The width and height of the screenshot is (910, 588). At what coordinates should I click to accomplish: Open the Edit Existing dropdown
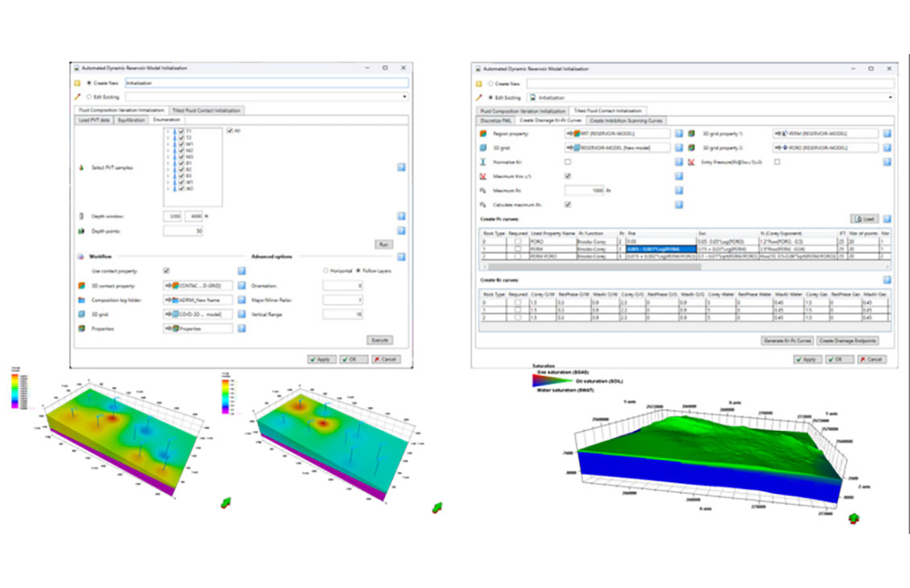[405, 97]
